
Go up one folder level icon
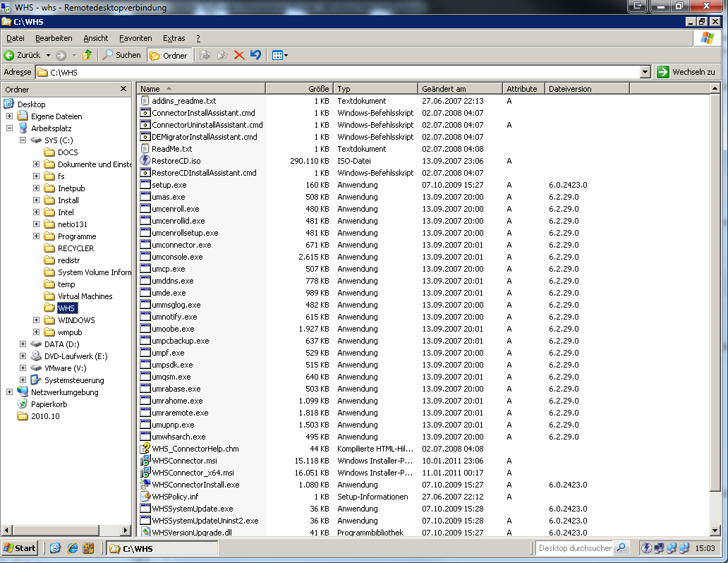(x=87, y=55)
